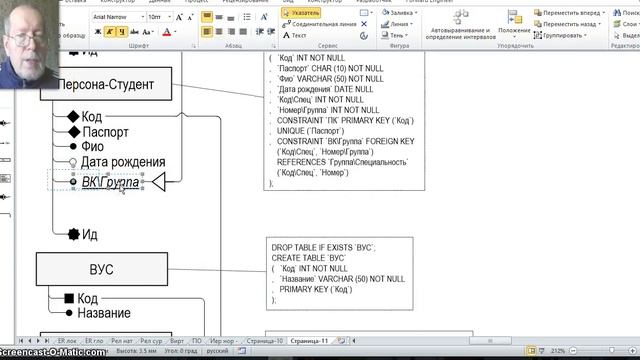
Task: Open the Тень shadow dropdown
Action: click(394, 35)
